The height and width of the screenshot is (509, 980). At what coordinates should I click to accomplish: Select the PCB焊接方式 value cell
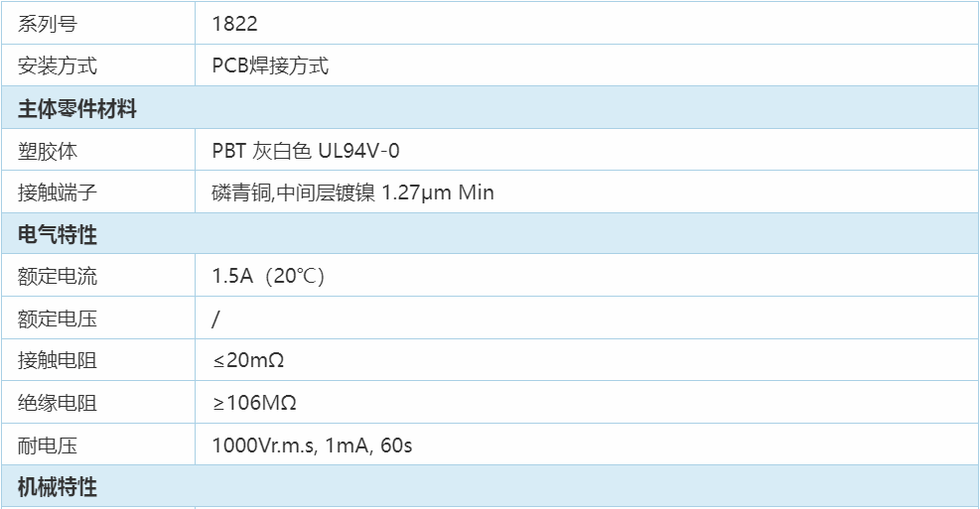[587, 64]
